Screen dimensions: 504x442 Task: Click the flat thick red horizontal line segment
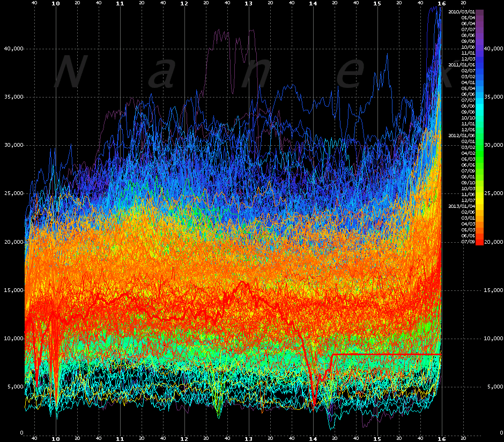click(x=386, y=355)
